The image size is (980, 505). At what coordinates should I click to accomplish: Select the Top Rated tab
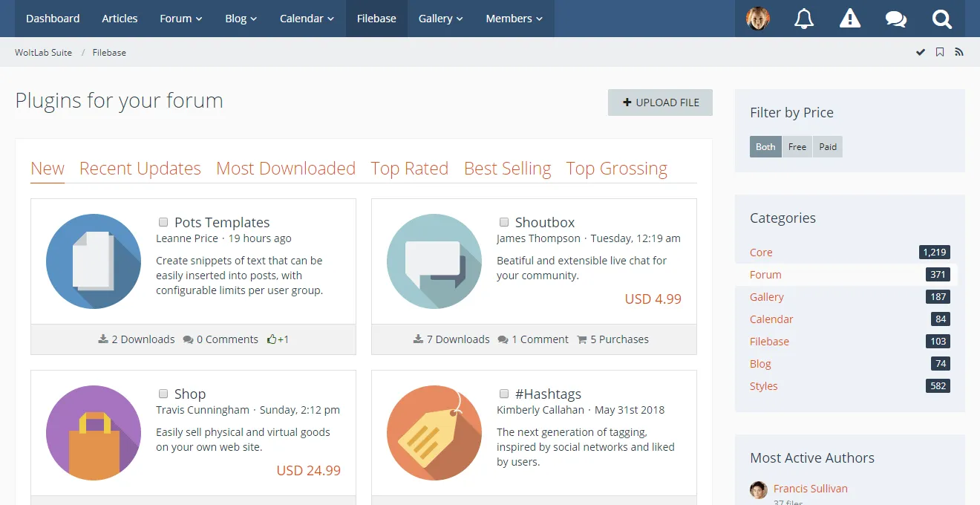point(410,169)
